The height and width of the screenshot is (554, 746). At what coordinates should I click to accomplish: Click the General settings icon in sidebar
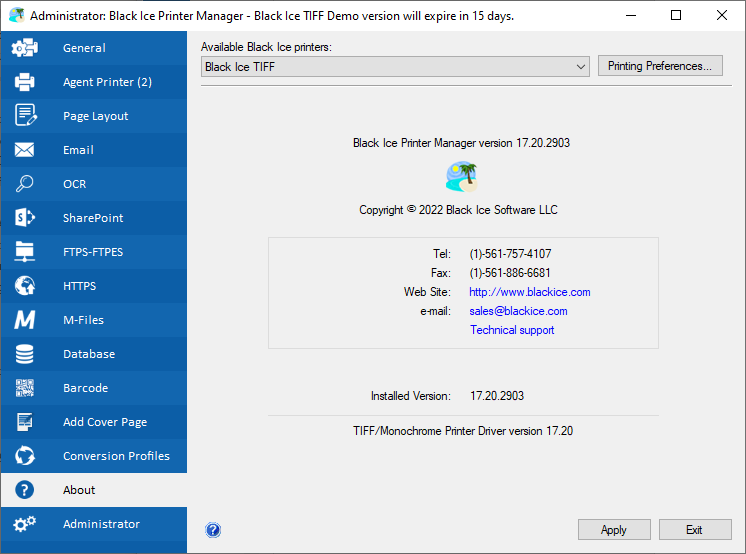click(x=25, y=48)
